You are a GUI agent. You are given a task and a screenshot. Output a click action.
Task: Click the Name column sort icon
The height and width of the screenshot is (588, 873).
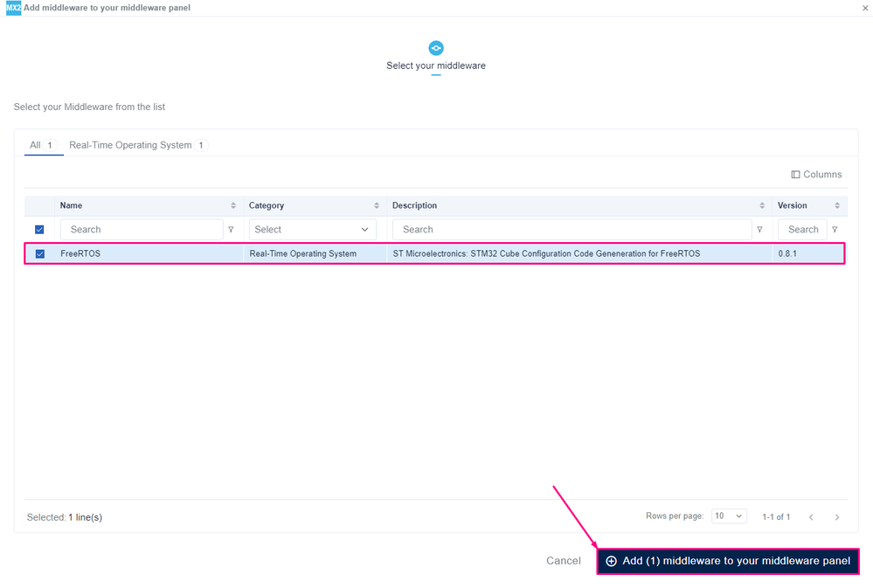tap(233, 205)
